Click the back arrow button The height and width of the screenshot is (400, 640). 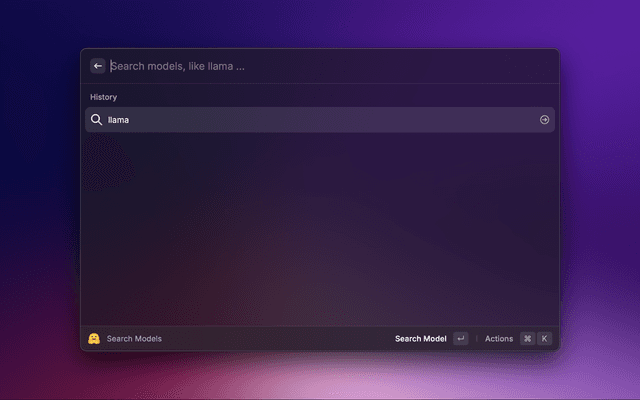pos(98,66)
